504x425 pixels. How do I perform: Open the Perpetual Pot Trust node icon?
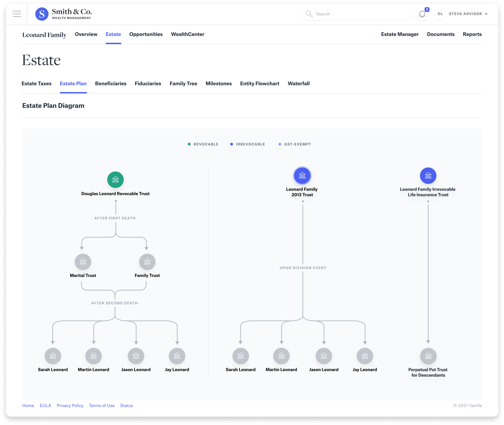[428, 356]
